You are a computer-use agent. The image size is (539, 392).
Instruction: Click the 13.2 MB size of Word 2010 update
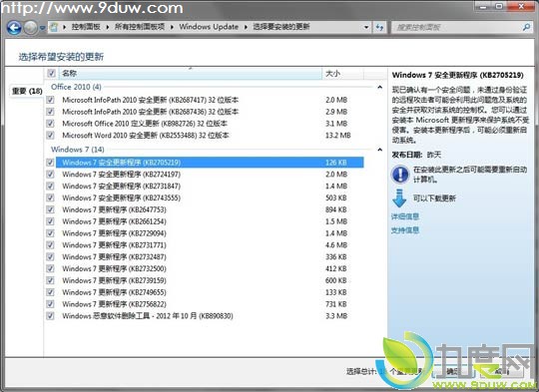click(338, 136)
